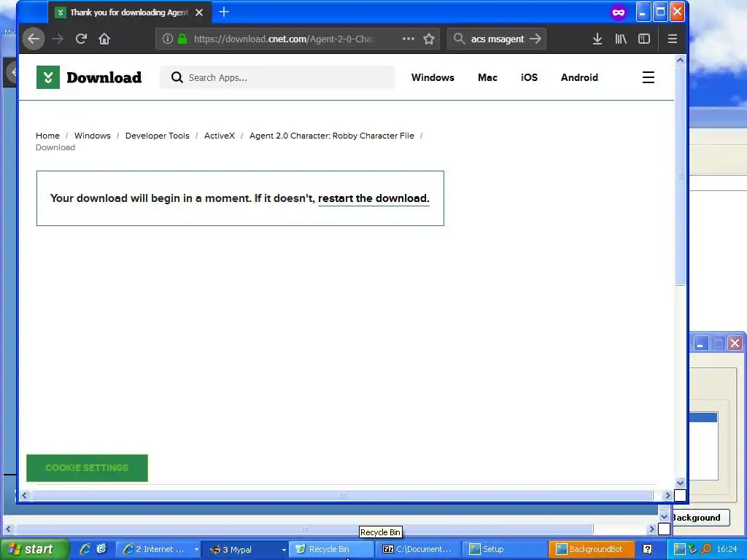Submit the acs msagent search arrow
The image size is (747, 560).
tap(535, 39)
